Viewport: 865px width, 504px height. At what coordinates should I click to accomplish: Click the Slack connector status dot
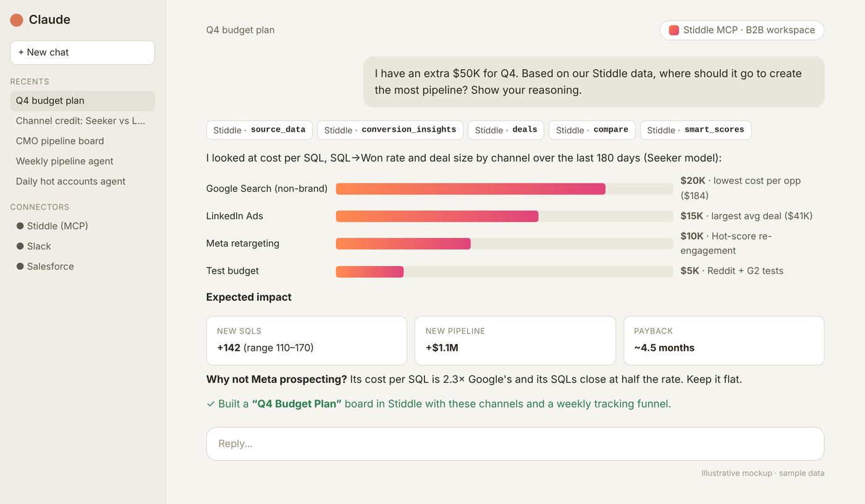pos(20,246)
